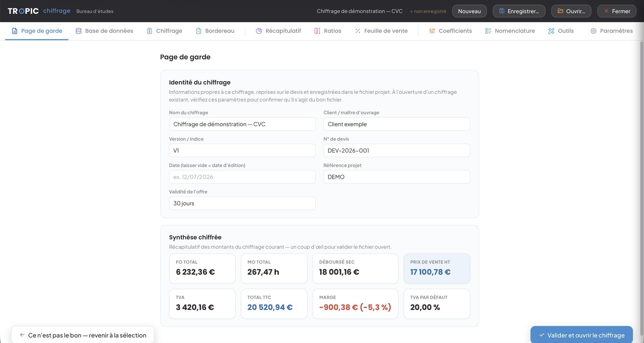Click the MO TOTAL value 267,47 h
644x343 pixels.
click(263, 272)
